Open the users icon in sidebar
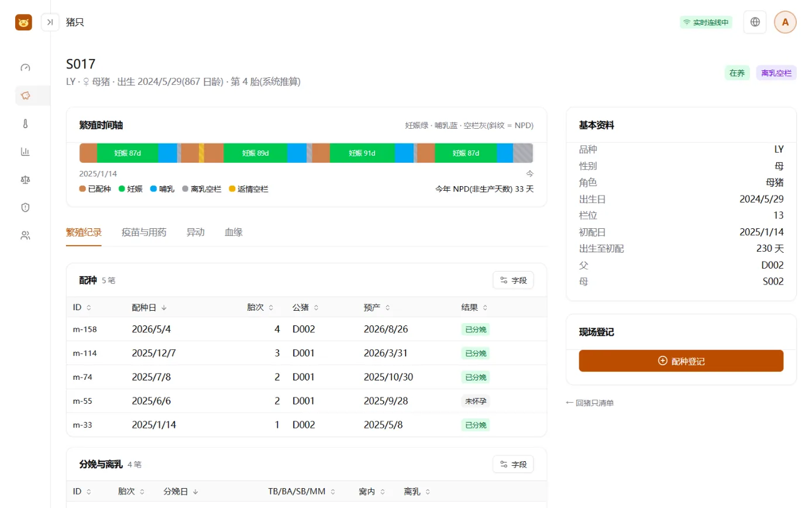The width and height of the screenshot is (812, 508). [x=25, y=235]
